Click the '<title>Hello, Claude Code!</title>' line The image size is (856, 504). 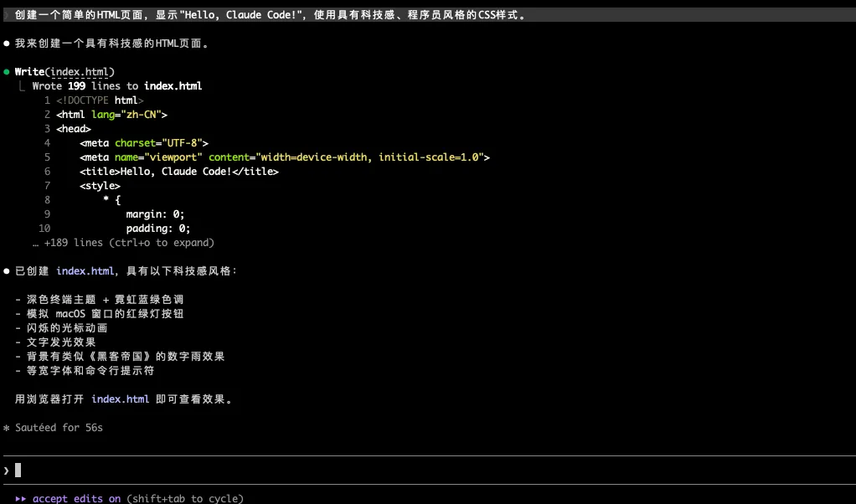tap(179, 172)
